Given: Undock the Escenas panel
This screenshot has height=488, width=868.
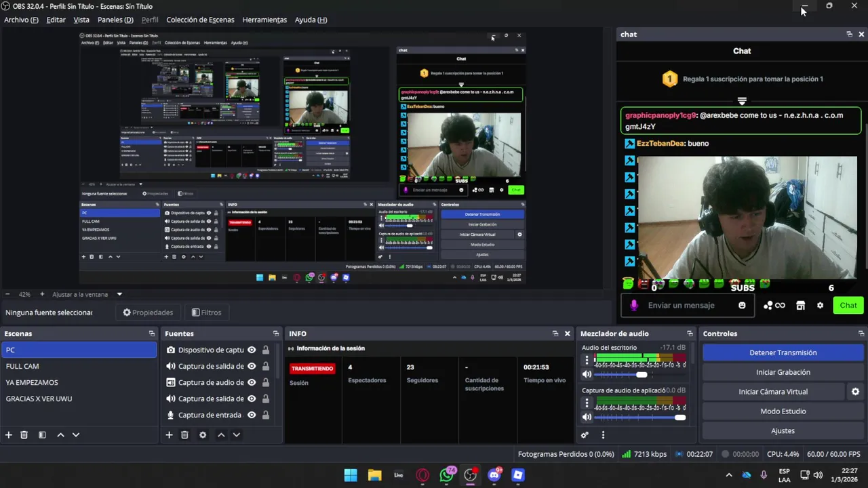Looking at the screenshot, I should 151,333.
